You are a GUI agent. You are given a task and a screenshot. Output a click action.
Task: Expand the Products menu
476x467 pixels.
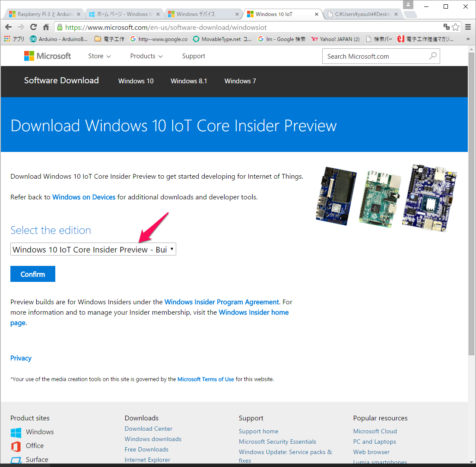[x=146, y=56]
